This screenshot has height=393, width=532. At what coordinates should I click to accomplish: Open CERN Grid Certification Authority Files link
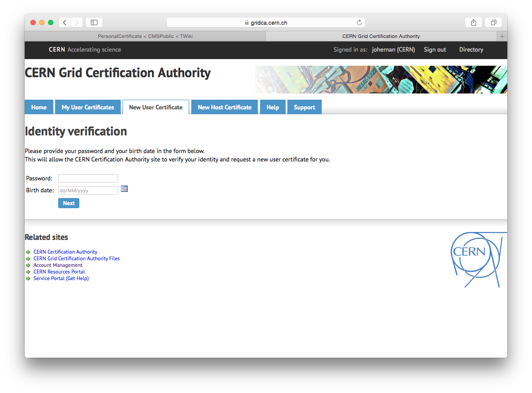click(77, 258)
